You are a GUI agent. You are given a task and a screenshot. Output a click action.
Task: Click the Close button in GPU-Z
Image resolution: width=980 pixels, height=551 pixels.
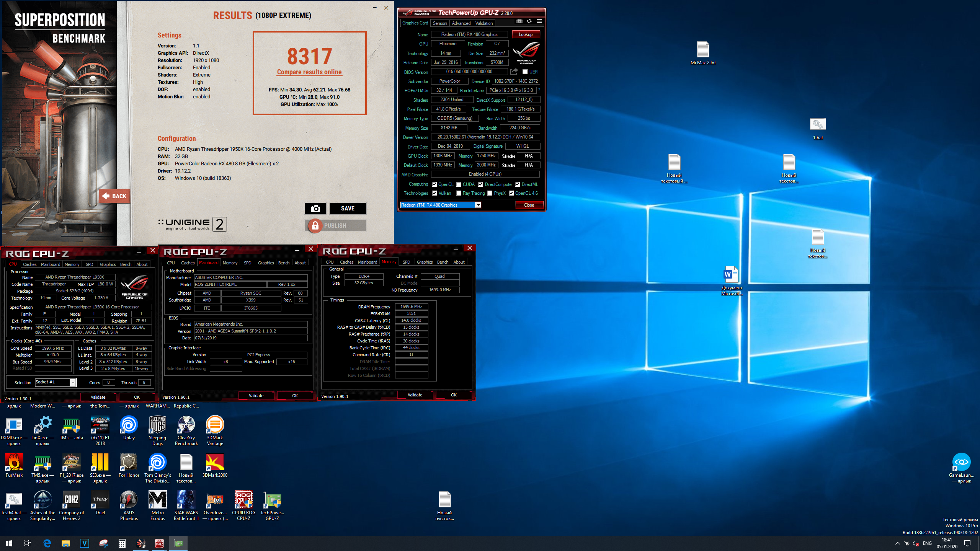pyautogui.click(x=529, y=205)
